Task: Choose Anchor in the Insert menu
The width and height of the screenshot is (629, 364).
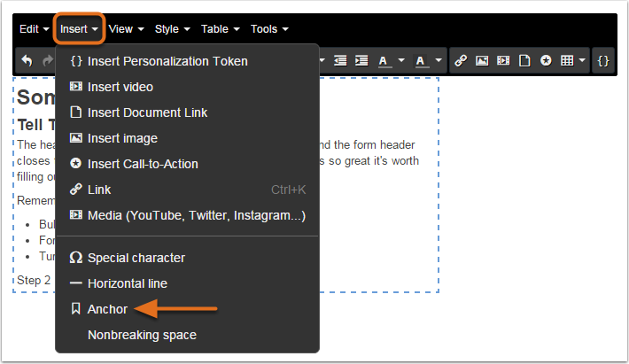Action: [187, 309]
